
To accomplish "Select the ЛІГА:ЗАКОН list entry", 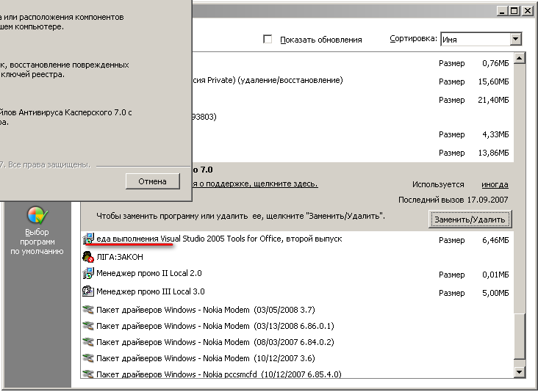I will tap(298, 257).
